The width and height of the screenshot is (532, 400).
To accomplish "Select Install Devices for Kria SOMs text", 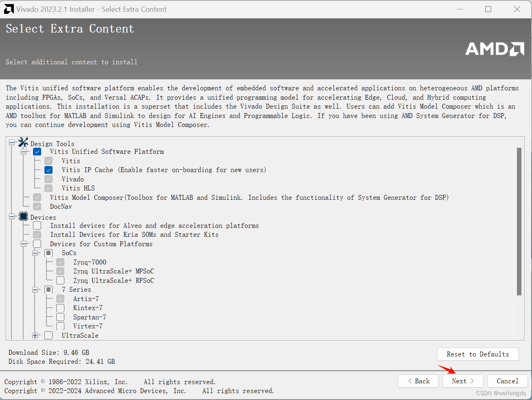I will [134, 235].
